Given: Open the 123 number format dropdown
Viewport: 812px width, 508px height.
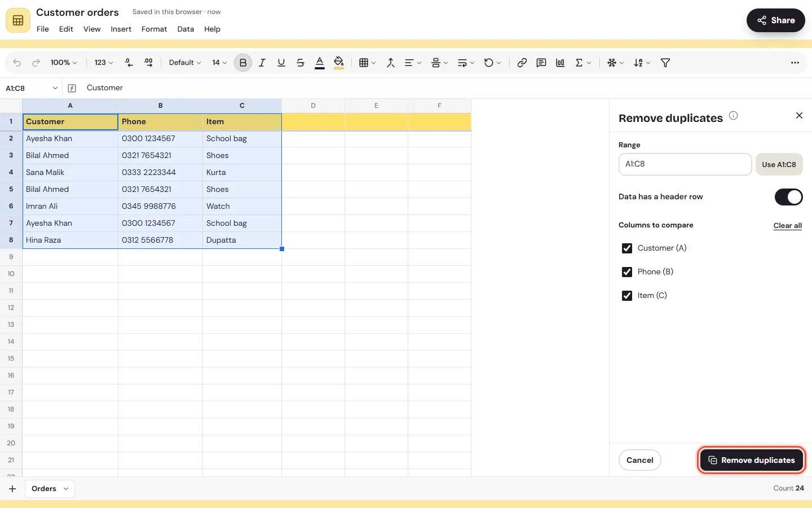Looking at the screenshot, I should [104, 63].
